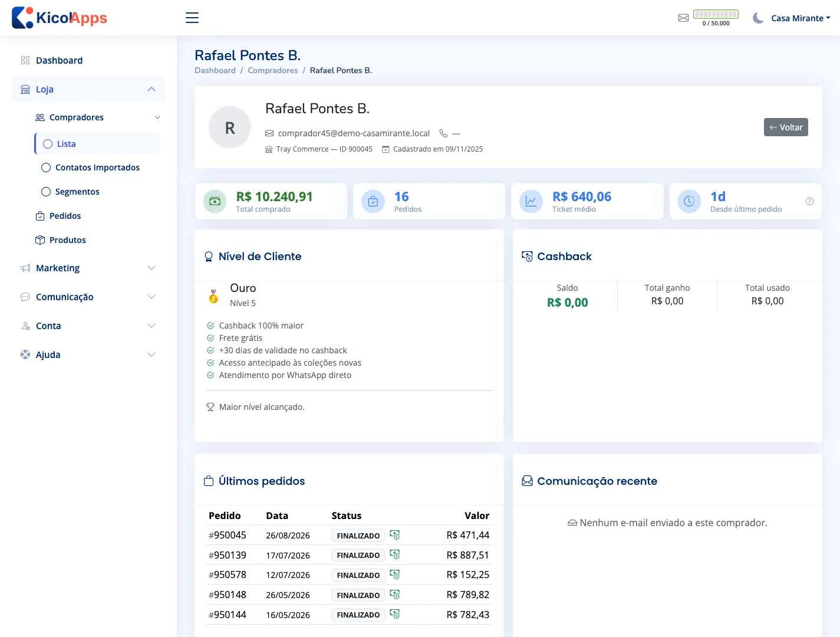Expand the Comunicação menu
The width and height of the screenshot is (840, 637).
pyautogui.click(x=88, y=297)
